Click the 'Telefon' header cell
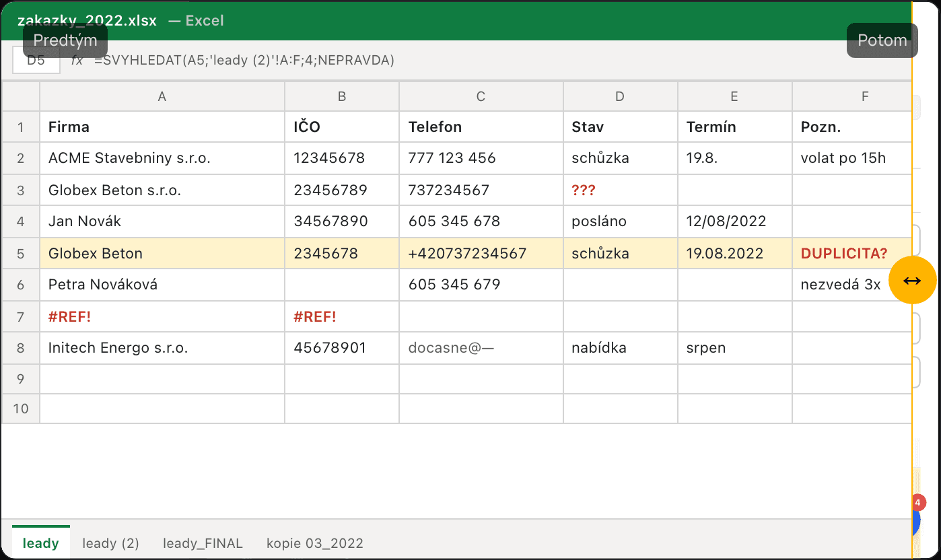 [481, 127]
